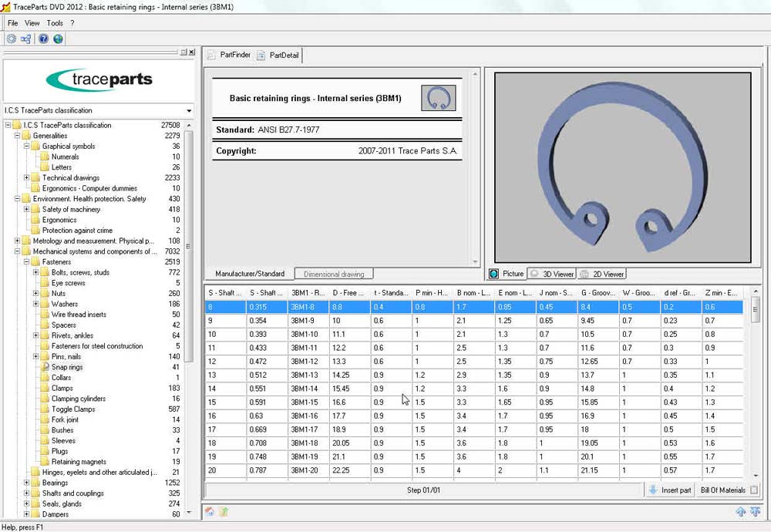Click the Snap rings folder icon
Screen dimensions: 771x532
coord(45,367)
